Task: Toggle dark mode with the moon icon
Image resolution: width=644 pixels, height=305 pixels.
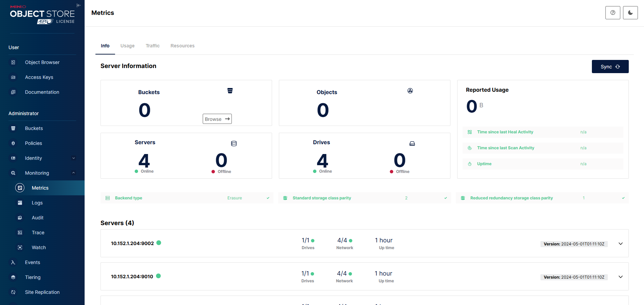Action: (x=630, y=13)
